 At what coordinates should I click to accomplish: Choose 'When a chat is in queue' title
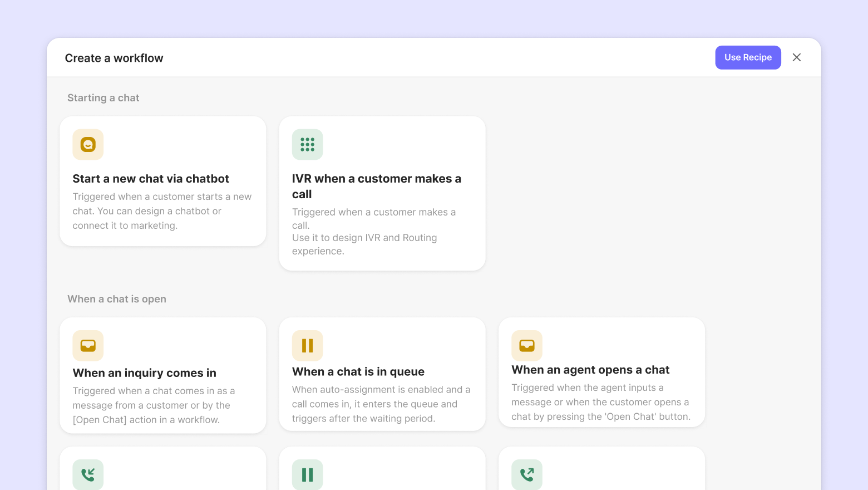tap(358, 372)
